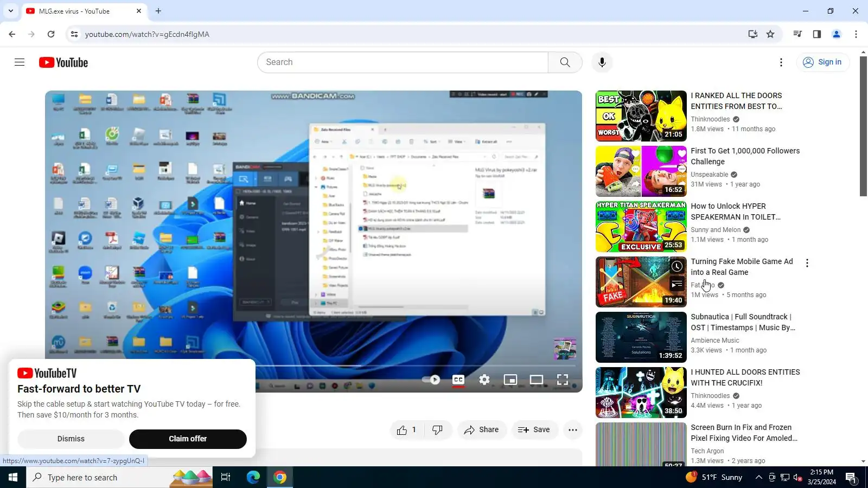This screenshot has height=488, width=868.
Task: Open the taskbar clock and calendar
Action: click(821, 477)
